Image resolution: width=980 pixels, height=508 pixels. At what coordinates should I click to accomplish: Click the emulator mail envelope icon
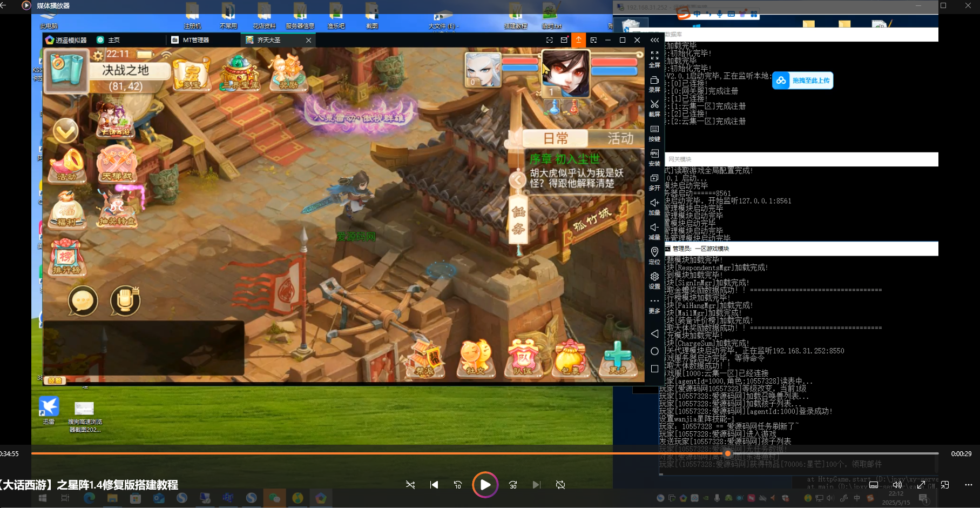click(564, 40)
